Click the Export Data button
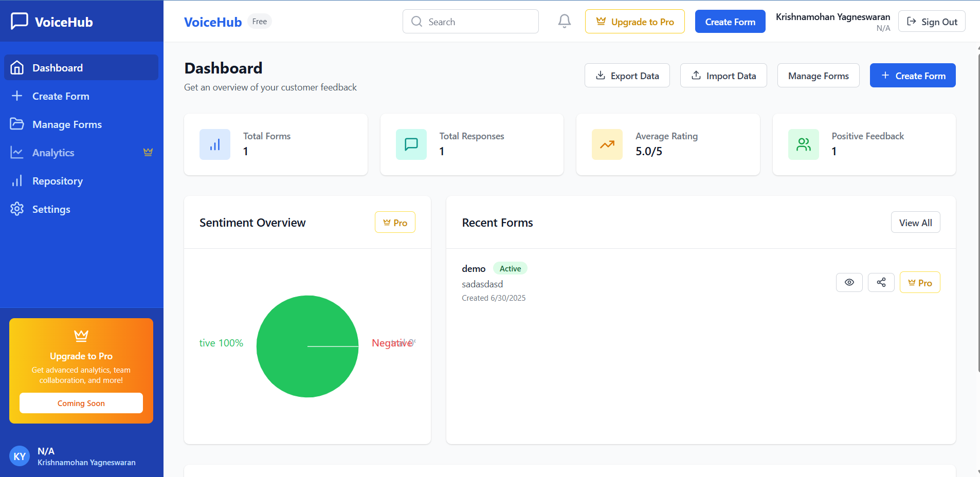Image resolution: width=980 pixels, height=477 pixels. [x=627, y=76]
